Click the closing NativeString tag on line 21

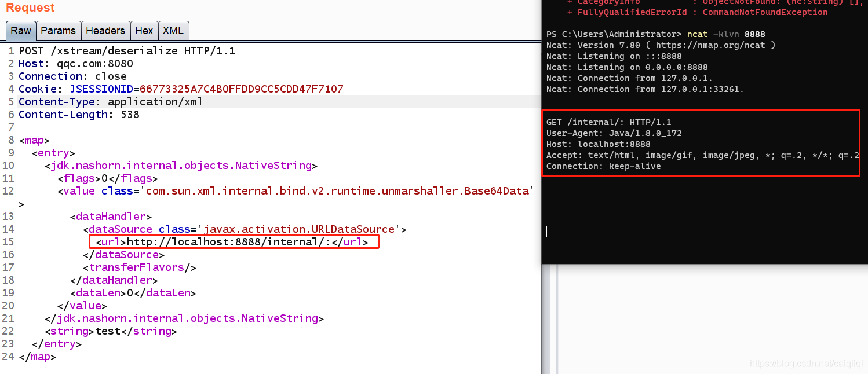pos(184,318)
